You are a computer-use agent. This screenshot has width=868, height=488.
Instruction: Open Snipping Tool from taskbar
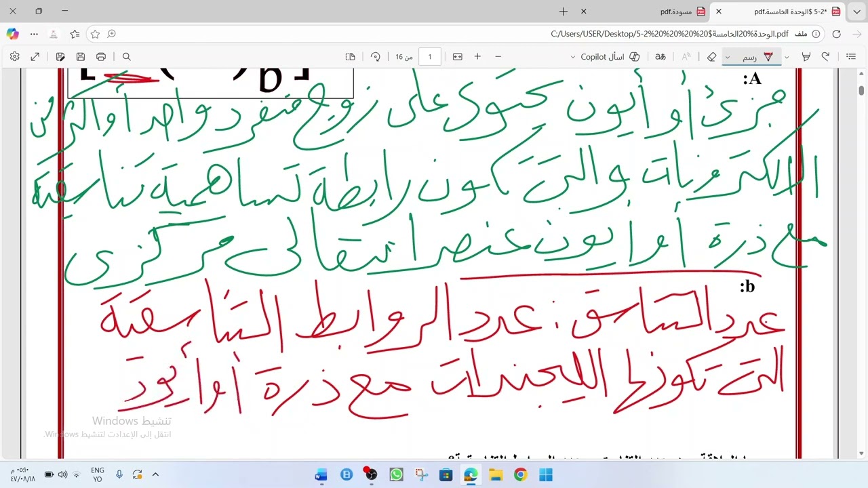(x=421, y=475)
